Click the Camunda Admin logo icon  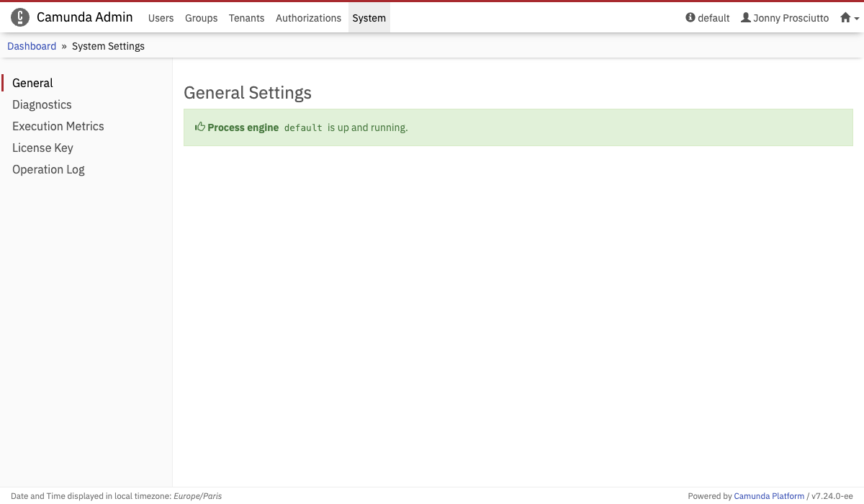(20, 17)
